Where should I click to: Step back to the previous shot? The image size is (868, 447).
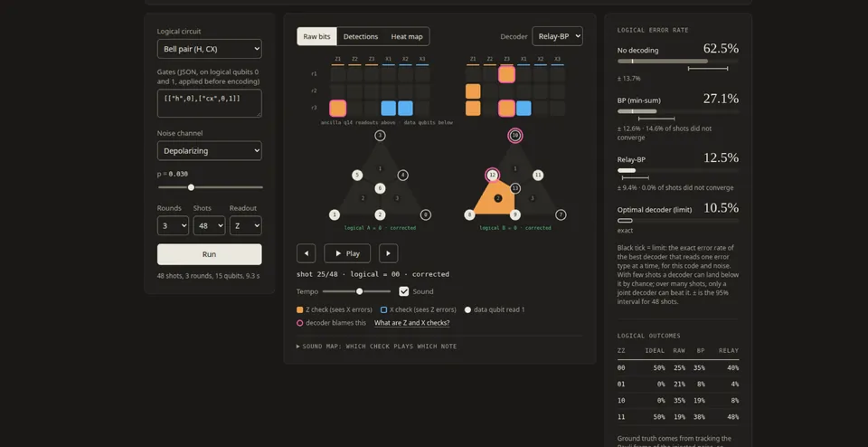pyautogui.click(x=307, y=253)
